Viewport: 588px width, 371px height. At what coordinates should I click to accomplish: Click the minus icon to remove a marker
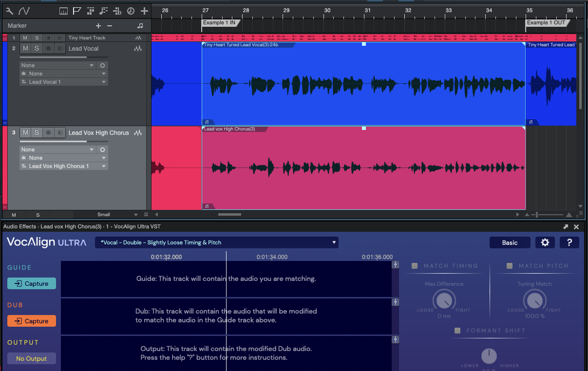pos(110,25)
